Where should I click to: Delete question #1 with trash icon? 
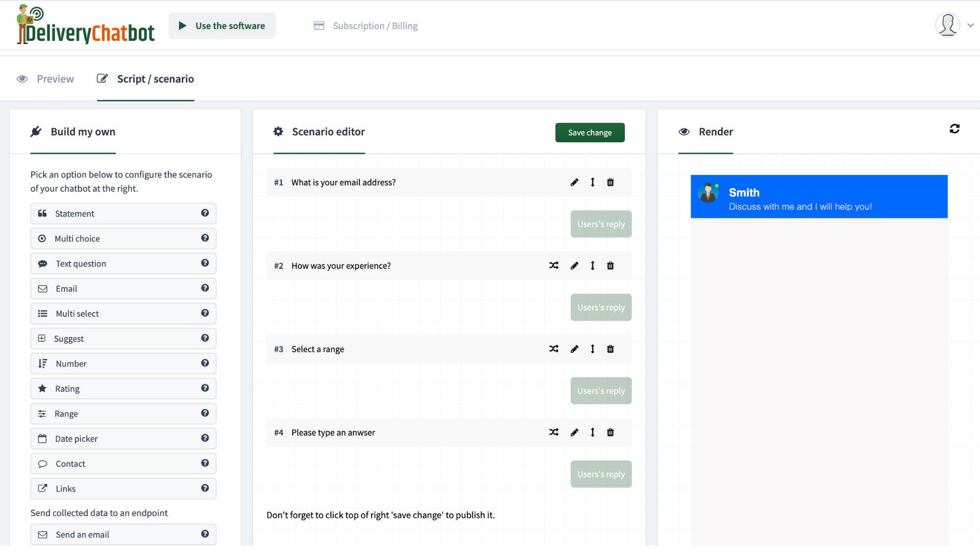[610, 182]
